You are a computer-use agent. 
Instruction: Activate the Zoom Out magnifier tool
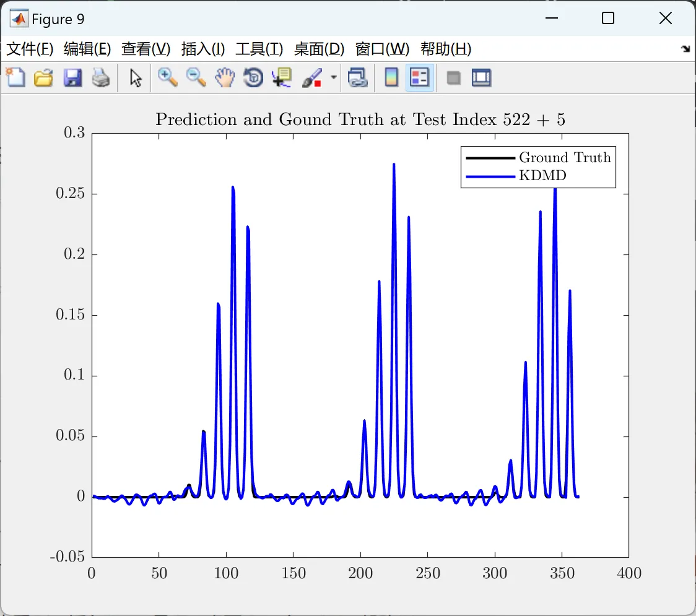point(196,77)
